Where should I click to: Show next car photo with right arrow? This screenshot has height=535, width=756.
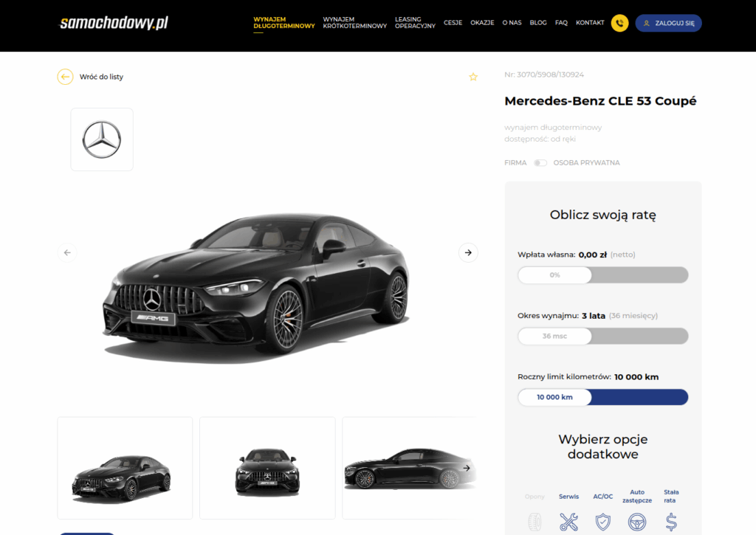click(468, 252)
